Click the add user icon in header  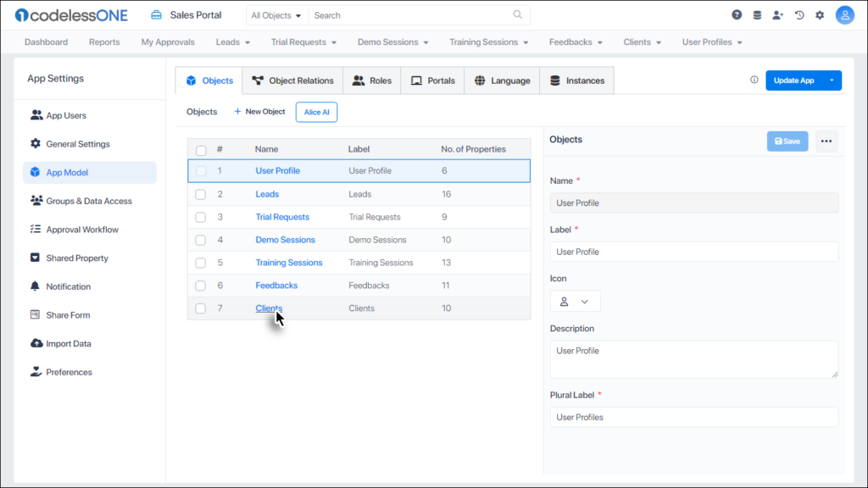pos(778,15)
